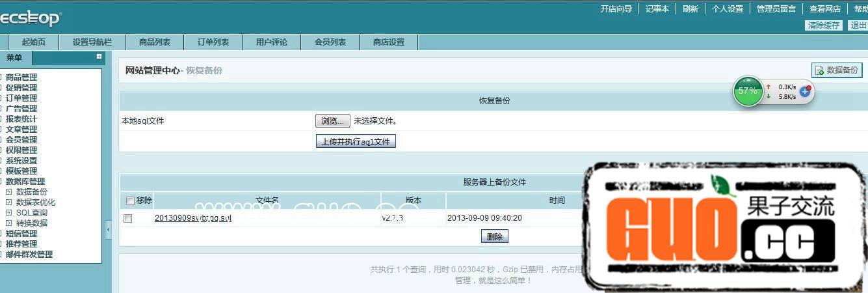Expand the 系统设置 menu group
The width and height of the screenshot is (868, 293).
pos(21,161)
